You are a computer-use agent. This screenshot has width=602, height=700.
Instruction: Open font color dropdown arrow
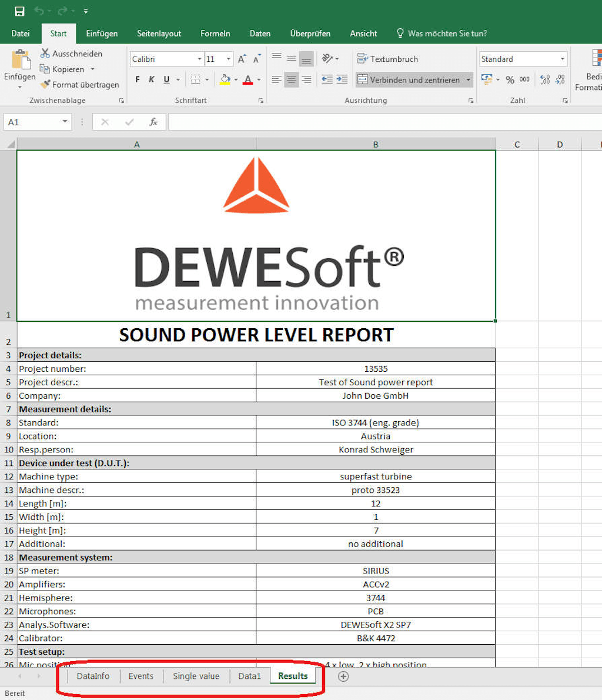tap(259, 80)
